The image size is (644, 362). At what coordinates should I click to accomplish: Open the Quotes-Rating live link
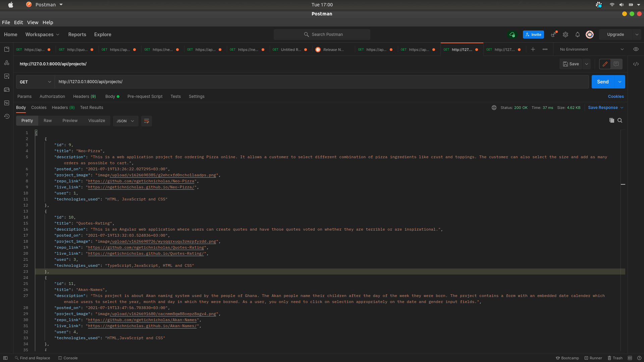(x=146, y=253)
